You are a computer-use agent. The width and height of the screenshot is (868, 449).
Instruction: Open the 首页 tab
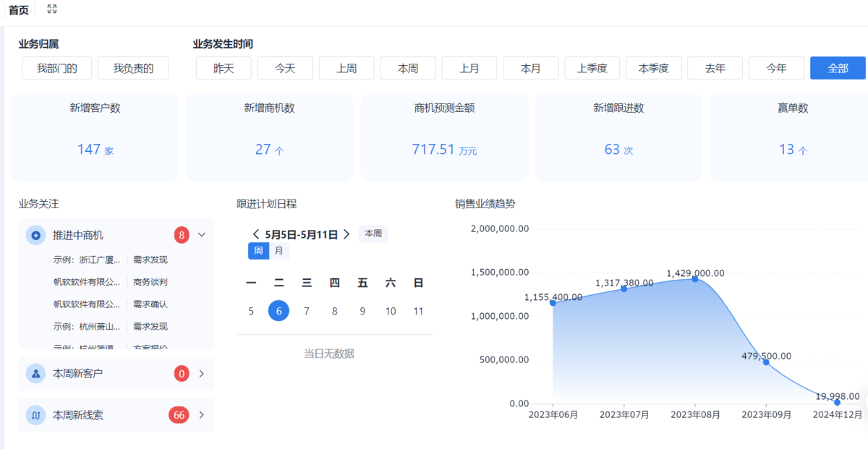point(19,10)
